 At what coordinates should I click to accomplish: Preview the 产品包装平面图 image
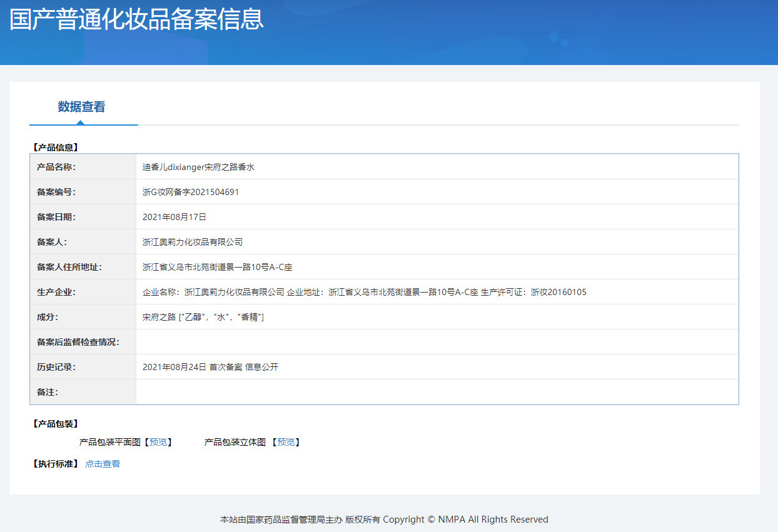(x=158, y=442)
